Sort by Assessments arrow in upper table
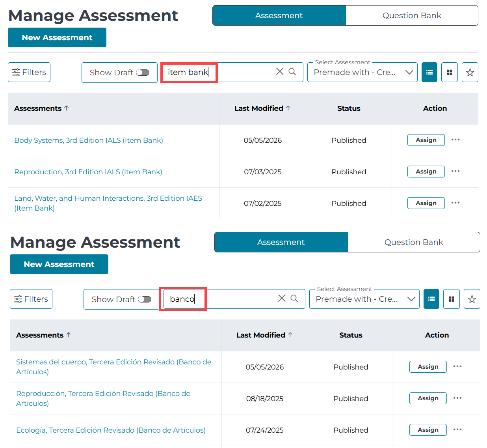The width and height of the screenshot is (487, 448). (67, 108)
